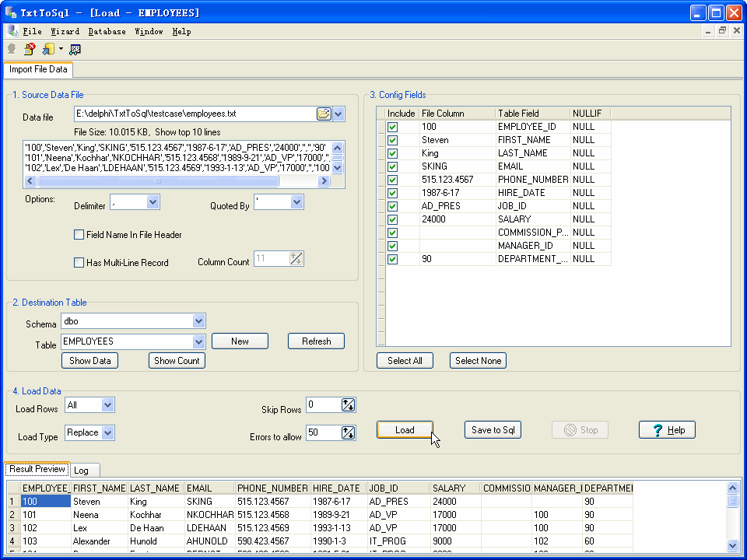
Task: Adjust the Errors to allow spinner control
Action: [x=349, y=433]
